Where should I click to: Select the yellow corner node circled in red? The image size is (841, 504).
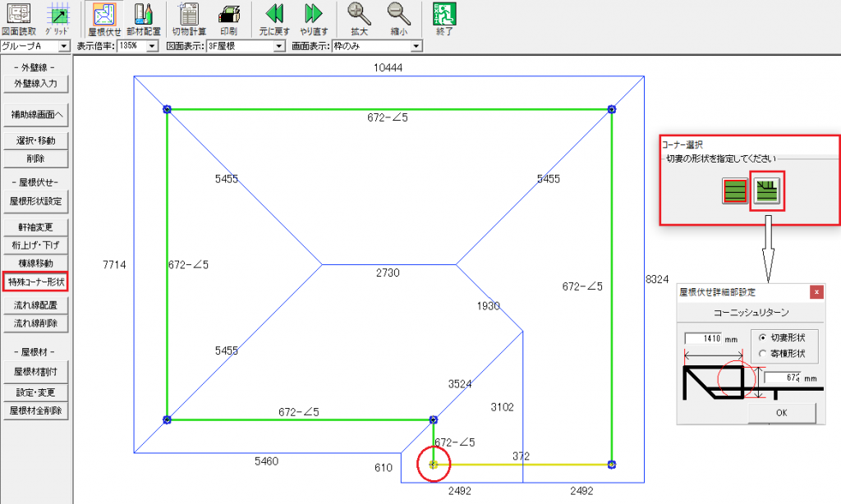434,465
